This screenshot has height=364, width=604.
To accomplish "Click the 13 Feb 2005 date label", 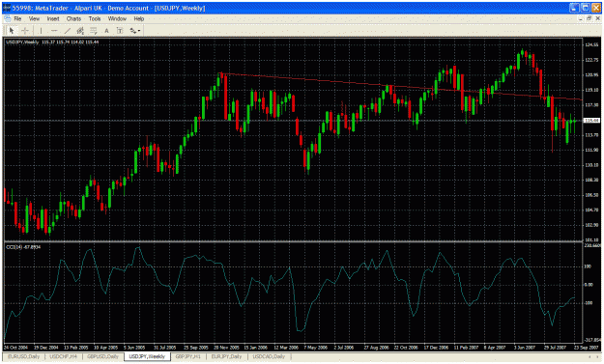I will click(x=76, y=348).
